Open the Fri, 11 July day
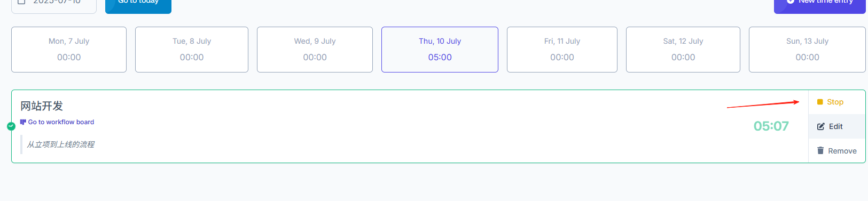Viewport: 868px width, 201px height. coord(562,50)
